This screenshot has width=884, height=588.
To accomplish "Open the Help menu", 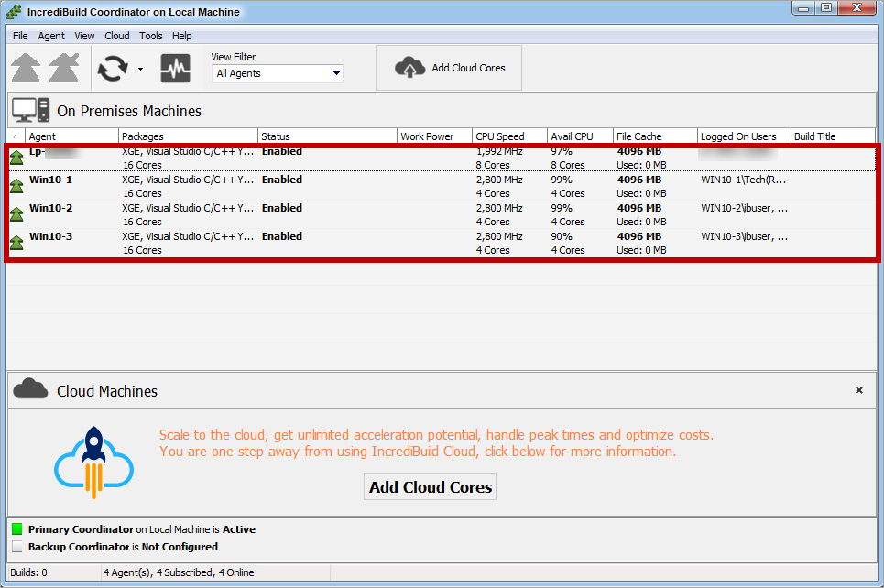I will pyautogui.click(x=181, y=36).
